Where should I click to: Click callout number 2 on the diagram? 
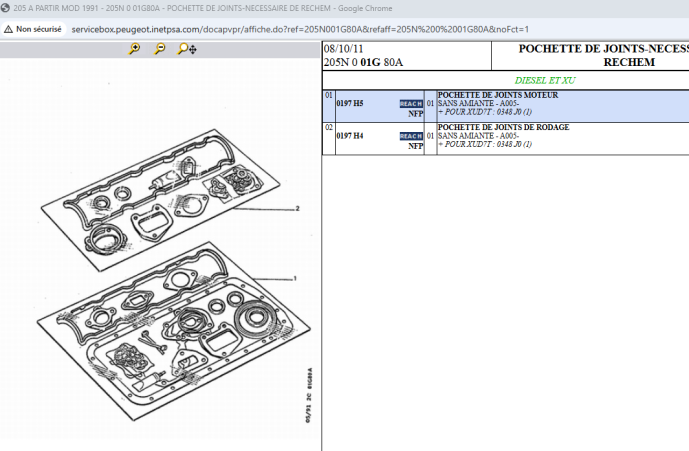click(x=297, y=209)
